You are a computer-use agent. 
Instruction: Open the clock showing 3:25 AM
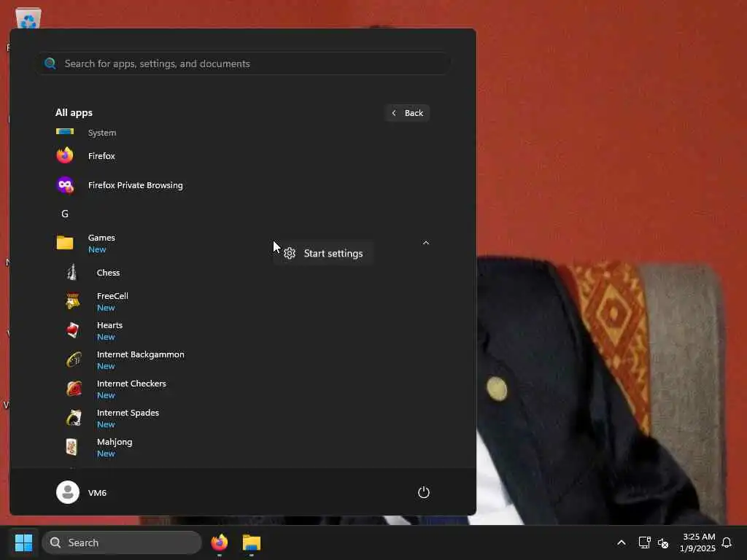(x=697, y=542)
